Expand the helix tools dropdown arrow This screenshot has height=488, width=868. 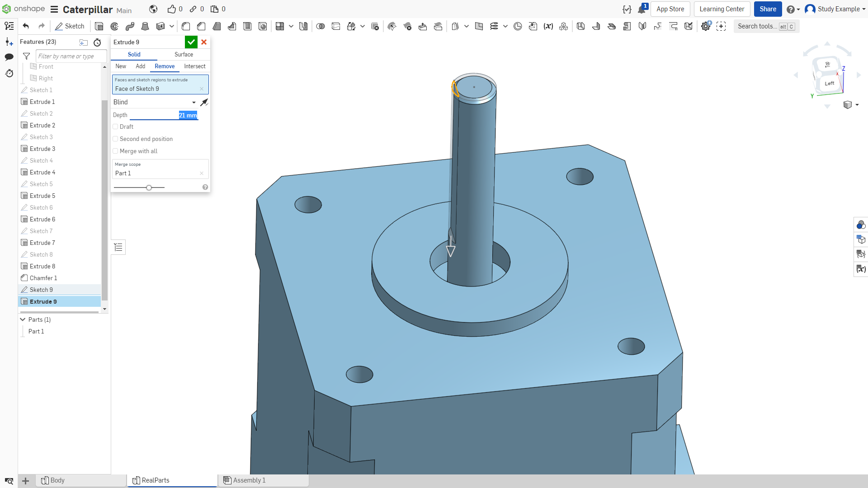tap(505, 26)
